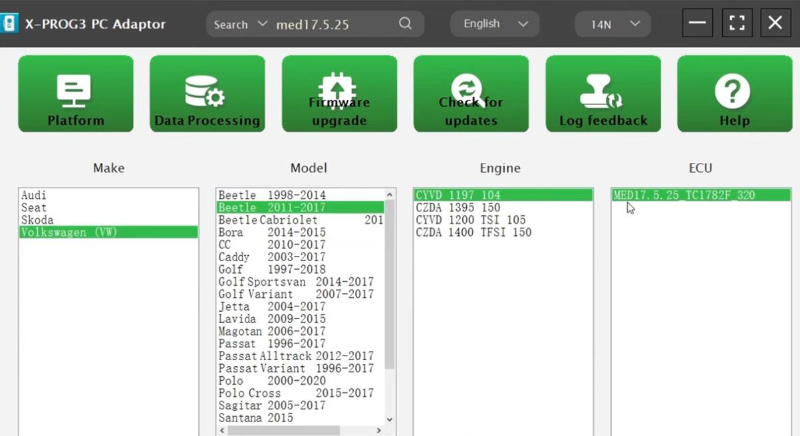
Task: Open the Log feedback panel
Action: (x=603, y=94)
